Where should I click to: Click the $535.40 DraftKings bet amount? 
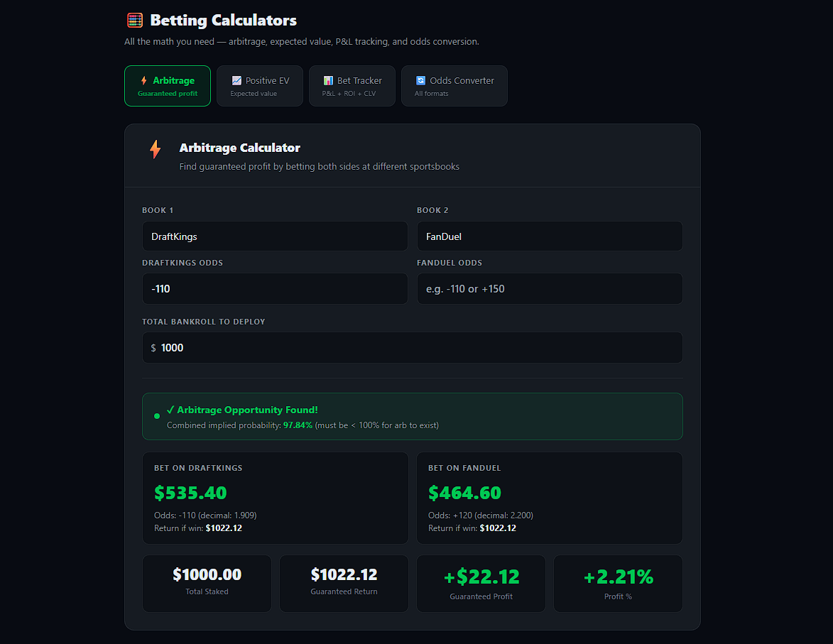[191, 493]
